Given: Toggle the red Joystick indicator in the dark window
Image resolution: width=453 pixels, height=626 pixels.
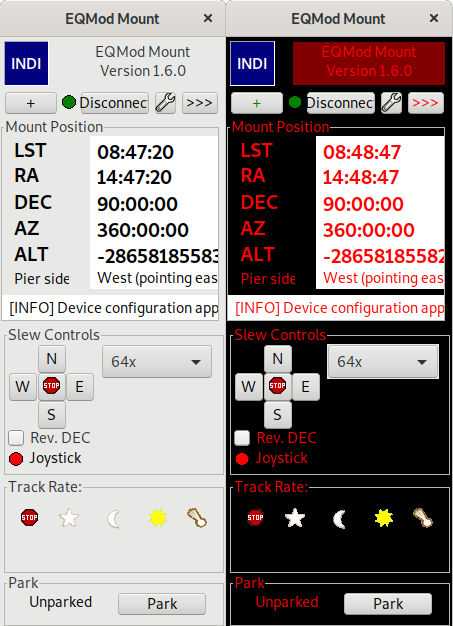Looking at the screenshot, I should click(242, 459).
